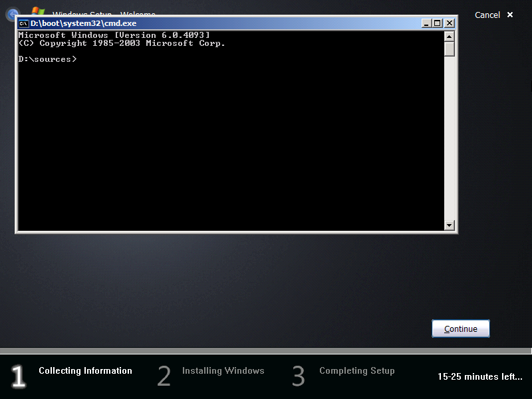Click the blue back arrow in Setup
532x399 pixels.
click(13, 14)
